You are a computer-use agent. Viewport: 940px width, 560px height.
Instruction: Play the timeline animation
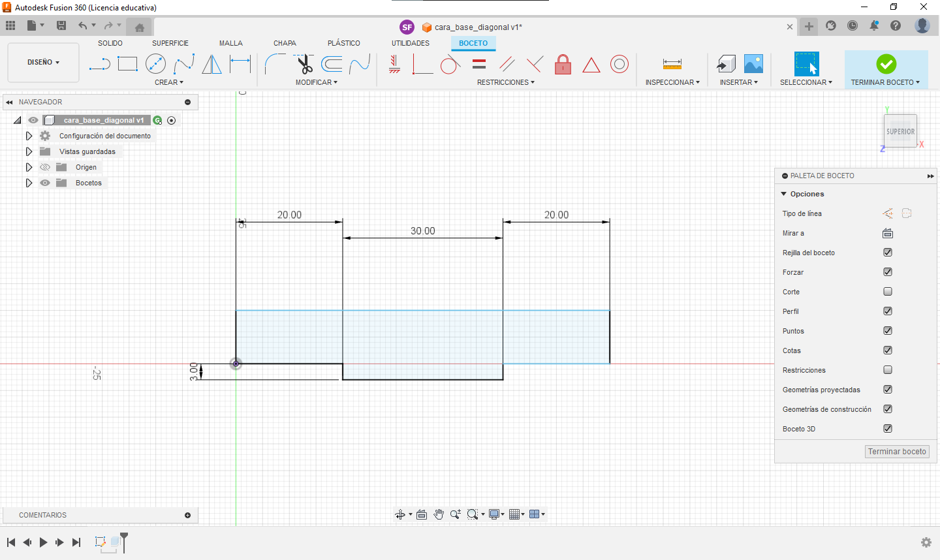(44, 542)
